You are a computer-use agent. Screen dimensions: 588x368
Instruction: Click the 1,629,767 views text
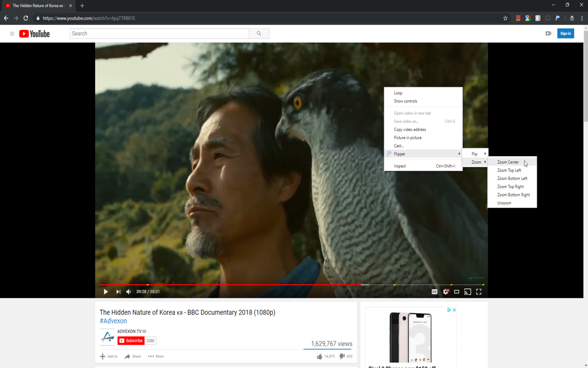coord(332,344)
